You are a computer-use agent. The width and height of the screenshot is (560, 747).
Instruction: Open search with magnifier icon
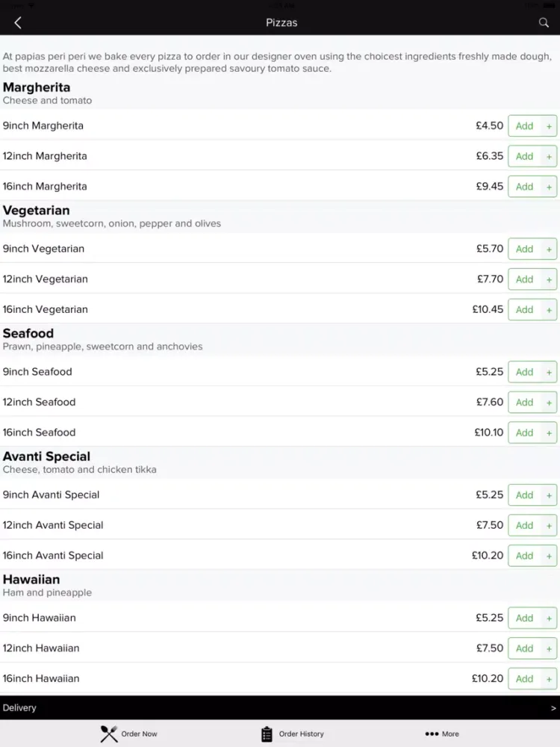click(544, 22)
